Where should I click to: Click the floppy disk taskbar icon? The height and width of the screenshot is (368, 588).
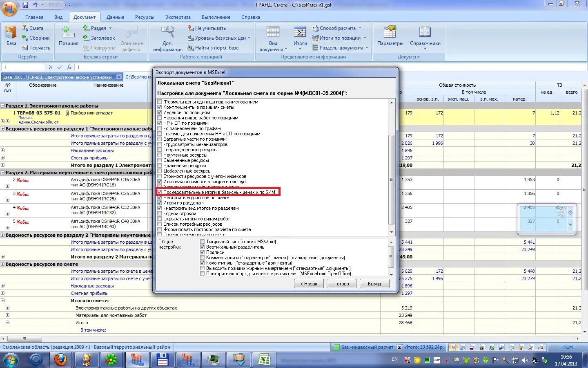[163, 360]
